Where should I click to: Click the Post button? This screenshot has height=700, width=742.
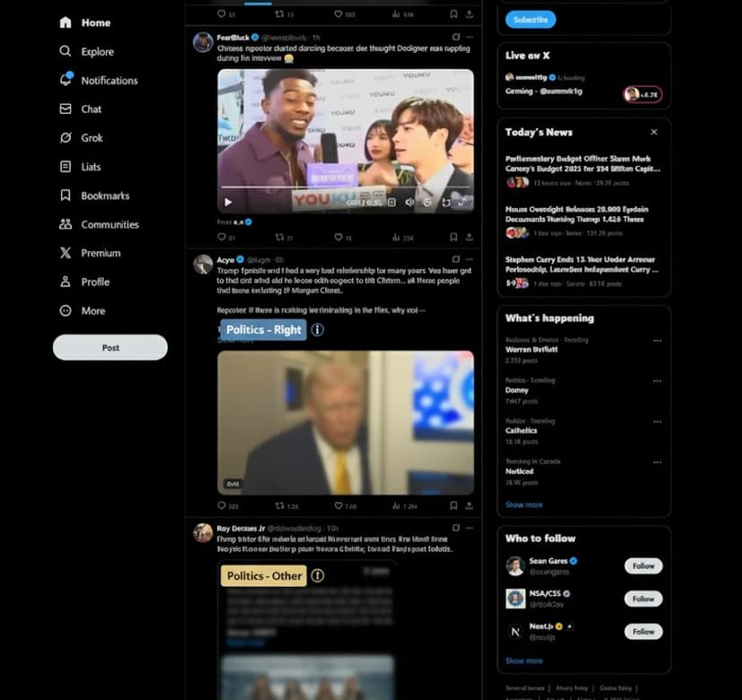point(110,348)
